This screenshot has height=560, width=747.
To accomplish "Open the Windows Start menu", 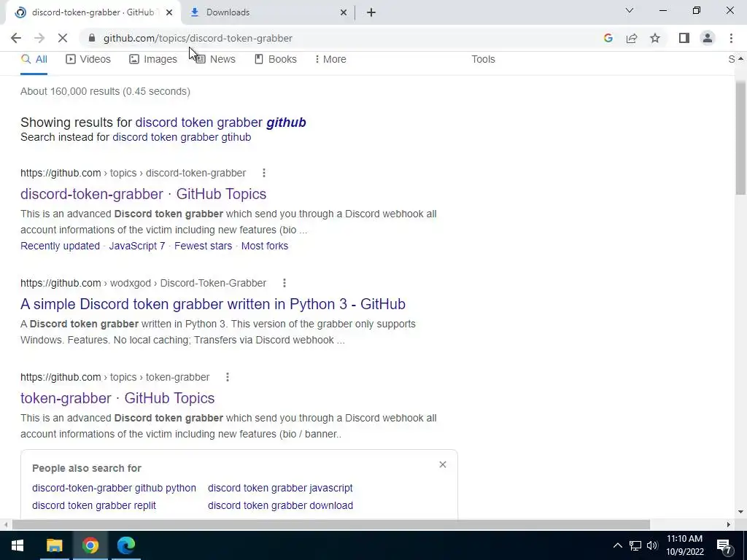I will 18,545.
